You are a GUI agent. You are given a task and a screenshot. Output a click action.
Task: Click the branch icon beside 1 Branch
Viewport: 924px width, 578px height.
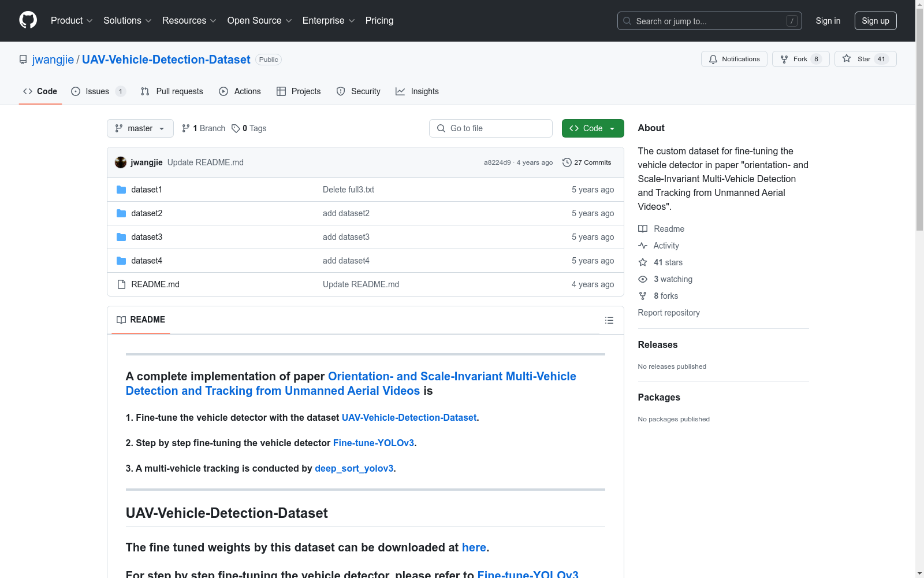coord(186,128)
